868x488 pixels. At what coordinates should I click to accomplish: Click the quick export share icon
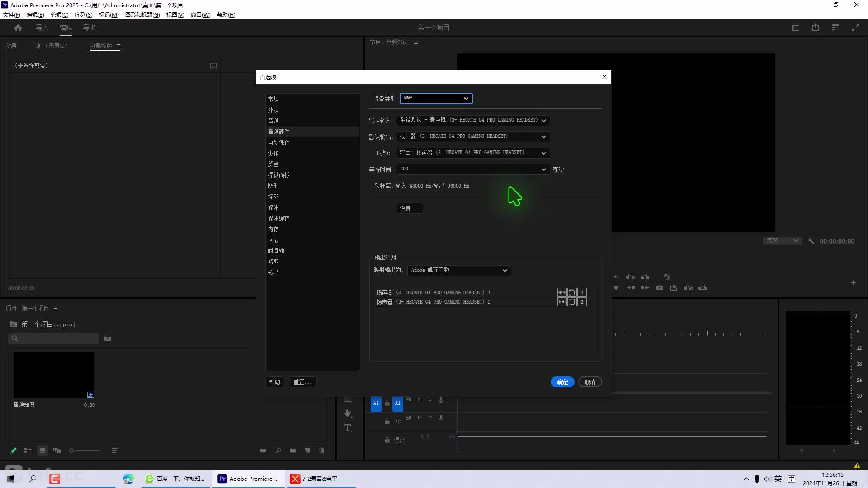click(x=816, y=28)
